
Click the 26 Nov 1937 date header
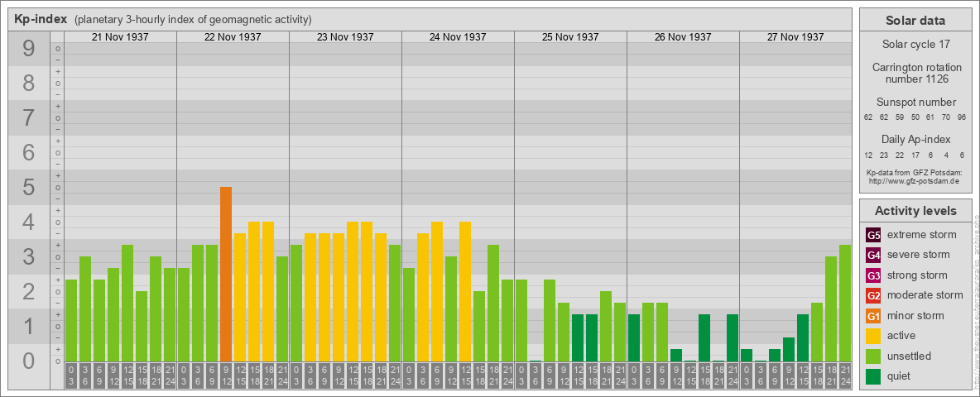tap(683, 37)
